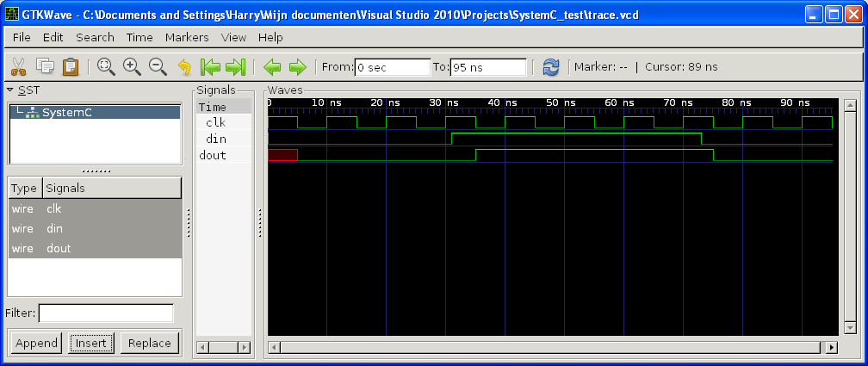Click the Zoom Fit icon

click(106, 67)
